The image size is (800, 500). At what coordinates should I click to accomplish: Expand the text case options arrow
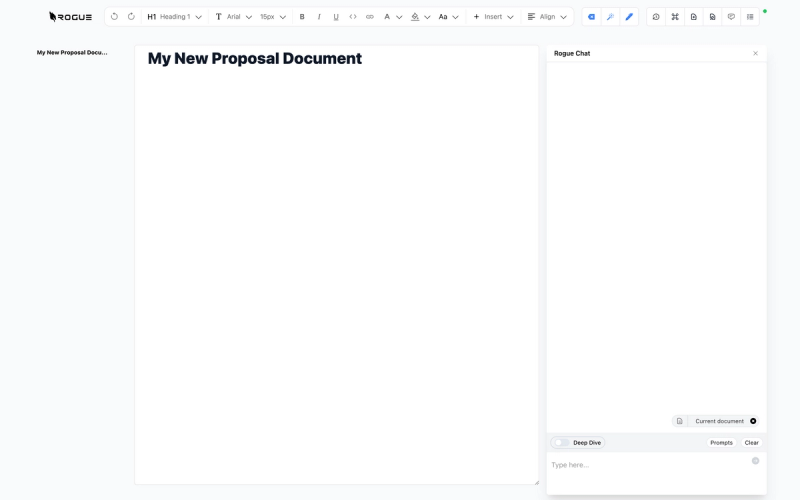tap(455, 17)
